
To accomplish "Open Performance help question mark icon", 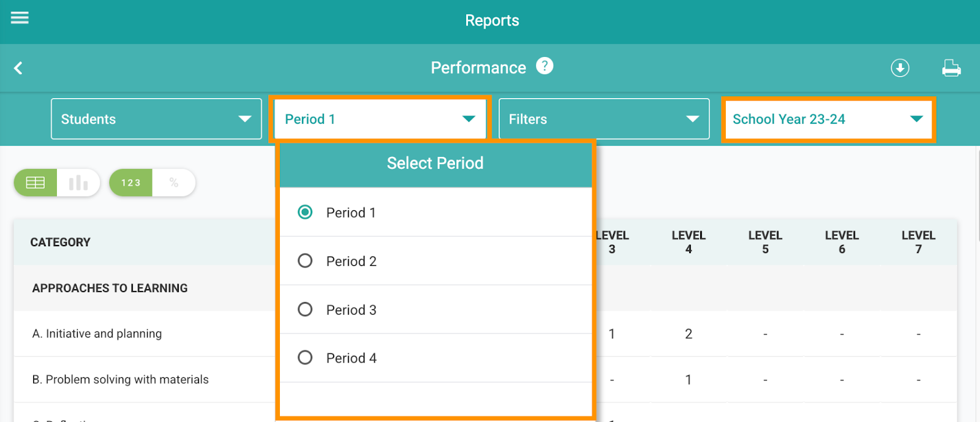I will (544, 66).
